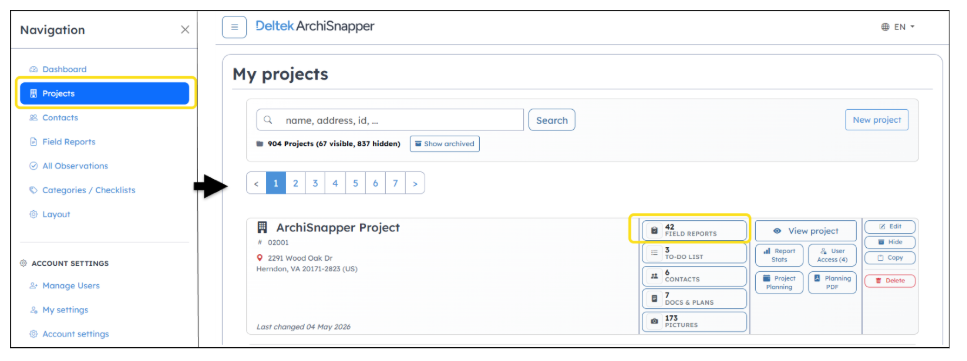Click the Search button
The height and width of the screenshot is (361, 967).
click(551, 120)
